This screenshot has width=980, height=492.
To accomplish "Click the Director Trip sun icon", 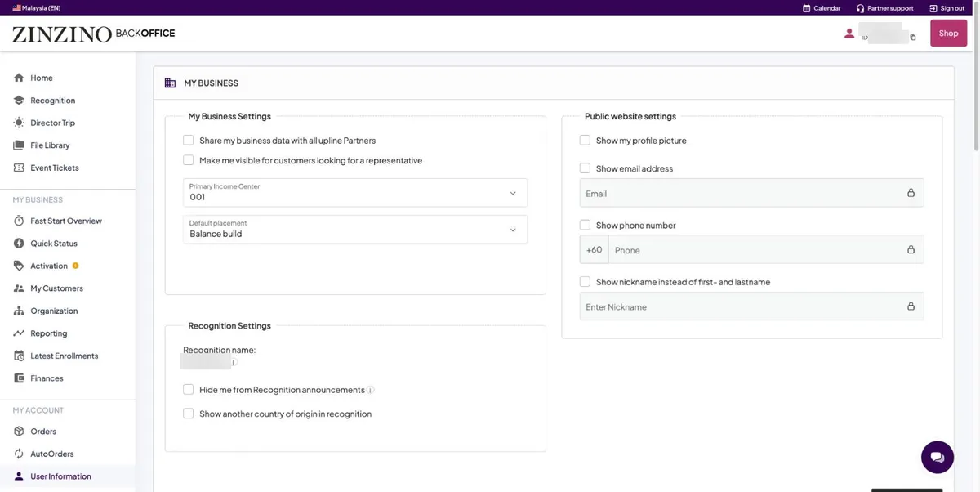I will (19, 123).
